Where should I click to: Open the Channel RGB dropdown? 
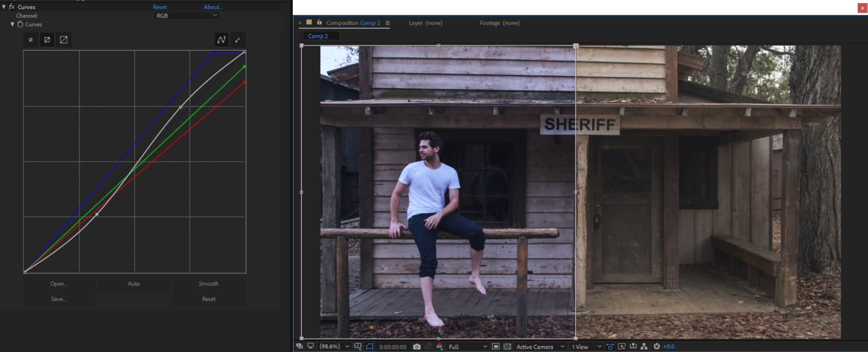[x=187, y=15]
